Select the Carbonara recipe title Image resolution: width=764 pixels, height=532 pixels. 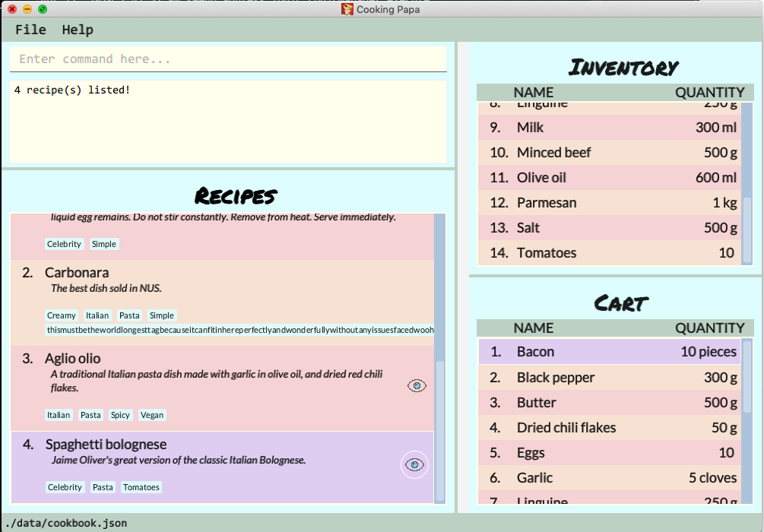click(77, 272)
